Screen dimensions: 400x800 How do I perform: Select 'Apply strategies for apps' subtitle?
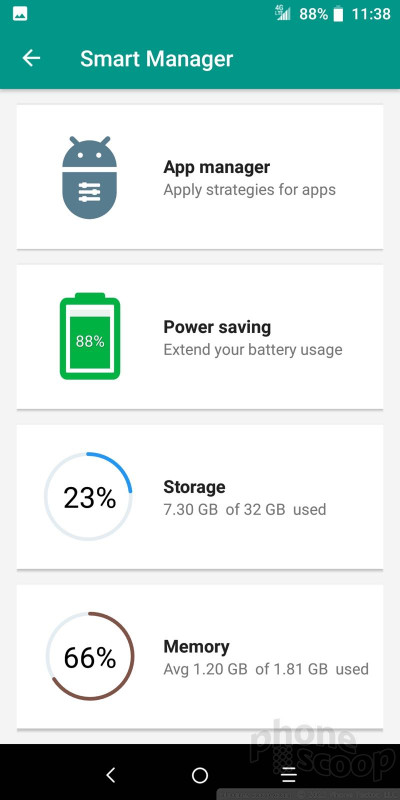(249, 190)
